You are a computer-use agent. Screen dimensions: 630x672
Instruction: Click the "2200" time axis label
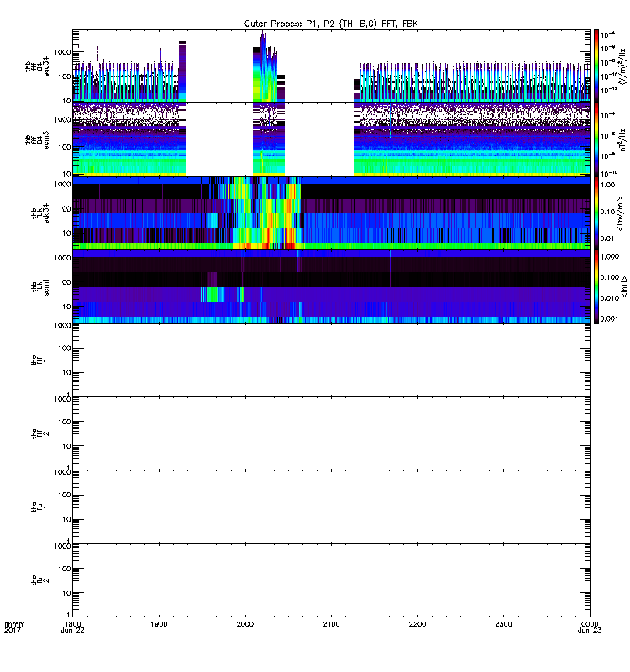(417, 624)
